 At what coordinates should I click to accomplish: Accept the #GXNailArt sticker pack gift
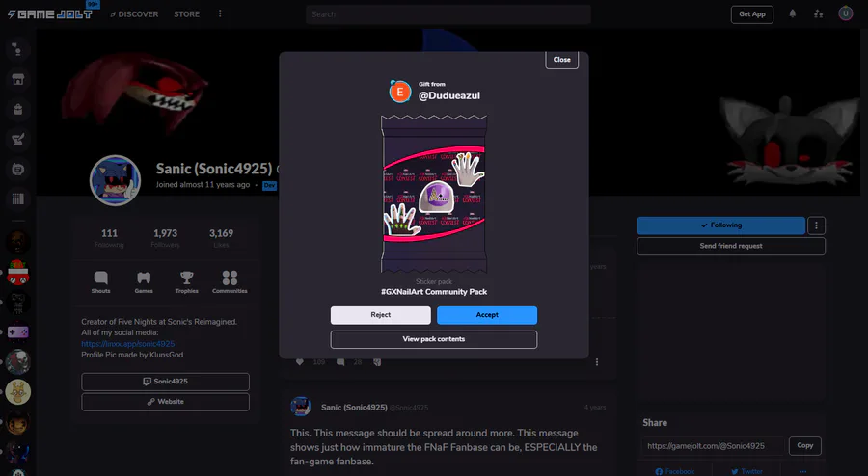[x=487, y=315]
